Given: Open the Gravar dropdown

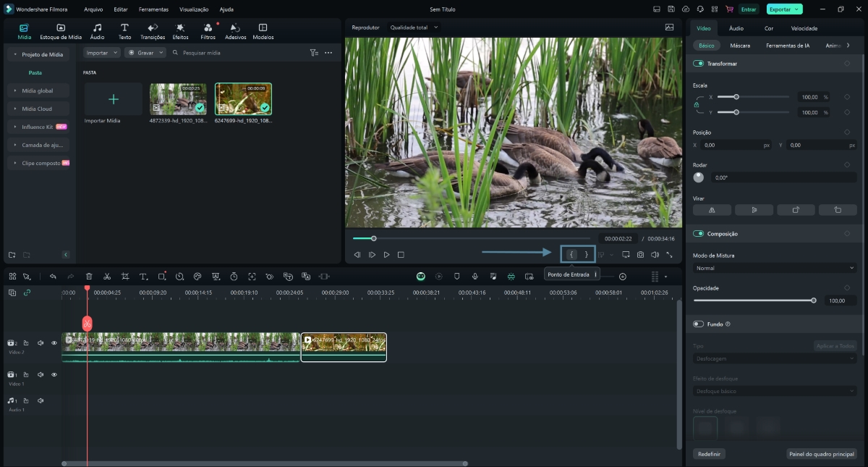Looking at the screenshot, I should (145, 53).
